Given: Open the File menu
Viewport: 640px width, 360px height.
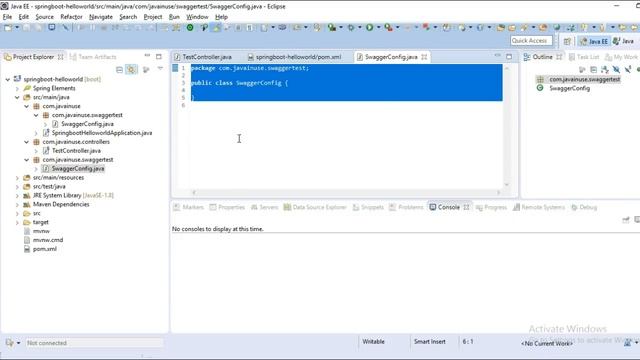Looking at the screenshot, I should (x=7, y=17).
